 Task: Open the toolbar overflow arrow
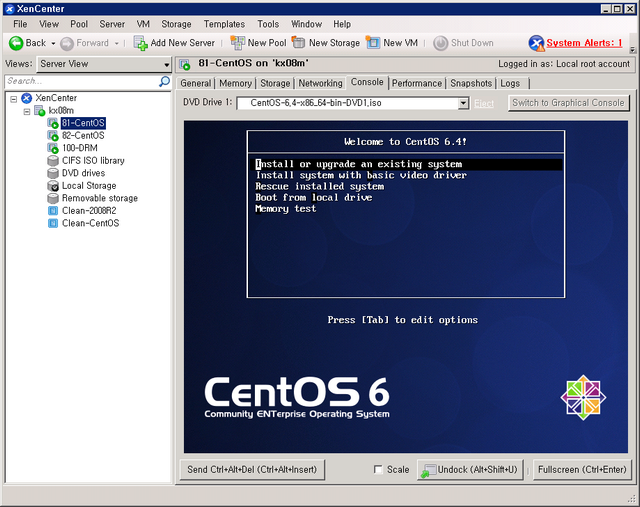(x=633, y=49)
